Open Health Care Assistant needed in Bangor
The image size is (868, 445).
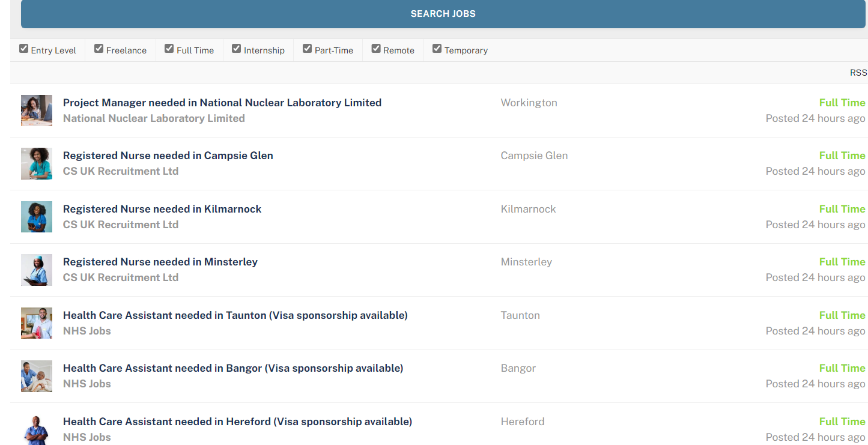coord(233,368)
